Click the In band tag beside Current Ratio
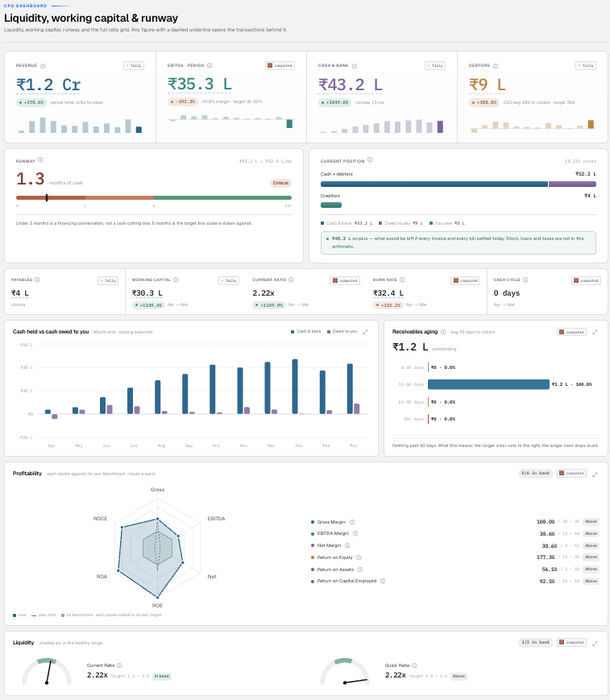Image resolution: width=610 pixels, height=700 pixels. coord(162,677)
